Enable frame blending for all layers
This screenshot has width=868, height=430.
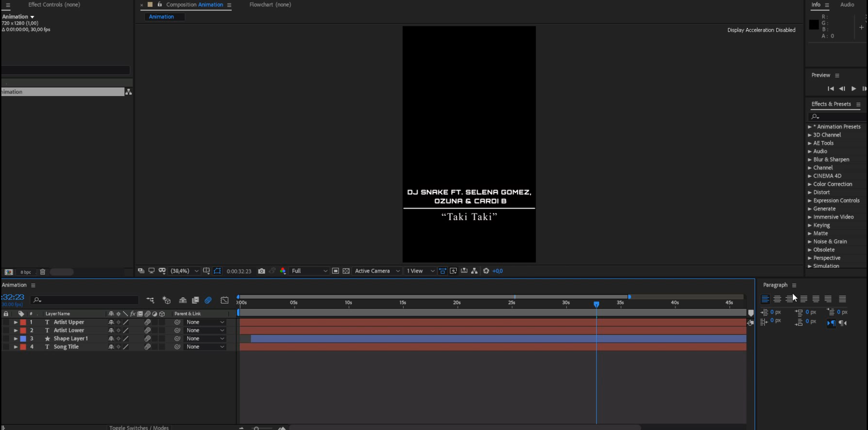click(195, 300)
